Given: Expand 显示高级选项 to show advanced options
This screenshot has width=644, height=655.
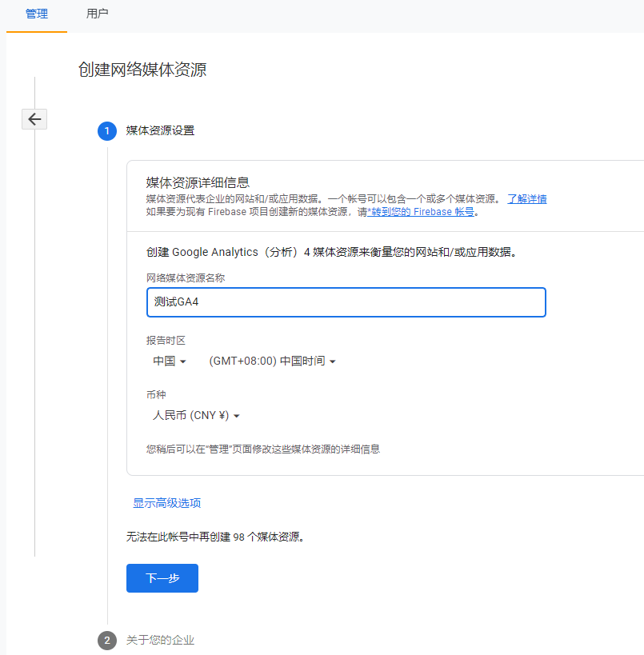Looking at the screenshot, I should pos(166,503).
